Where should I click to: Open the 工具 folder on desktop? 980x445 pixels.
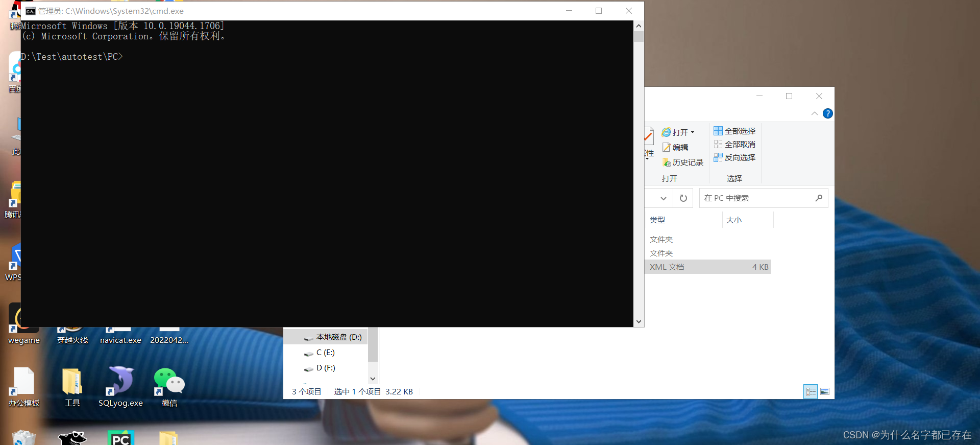[72, 387]
